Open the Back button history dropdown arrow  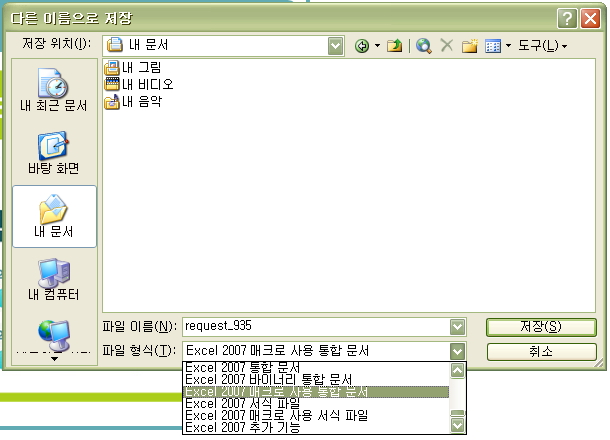[x=377, y=46]
